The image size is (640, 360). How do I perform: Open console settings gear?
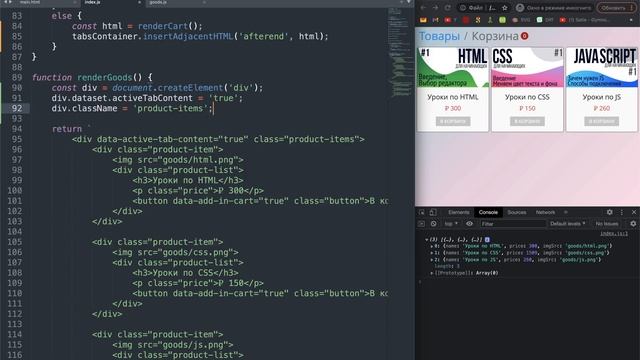633,224
